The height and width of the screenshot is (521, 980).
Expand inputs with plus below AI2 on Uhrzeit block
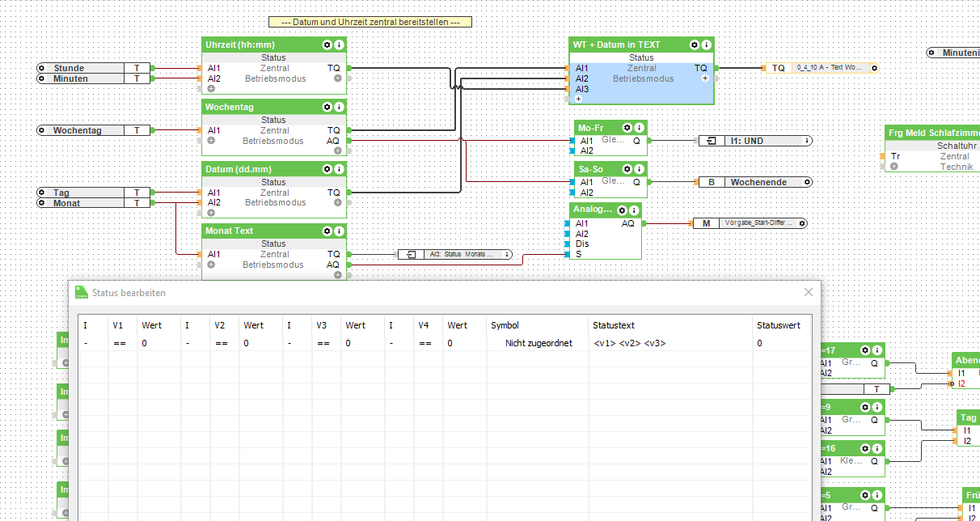pyautogui.click(x=211, y=89)
